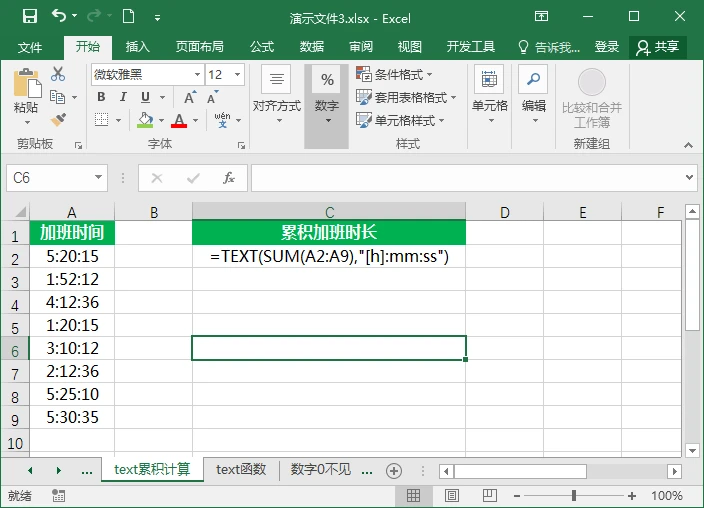
Task: Switch to the 页面布局 tab
Action: coord(199,47)
